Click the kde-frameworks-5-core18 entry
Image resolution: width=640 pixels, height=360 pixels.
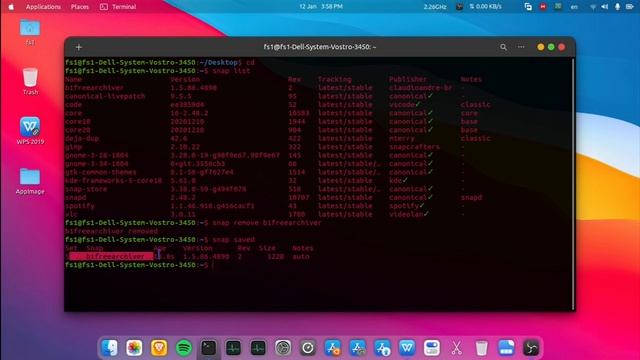[x=113, y=180]
